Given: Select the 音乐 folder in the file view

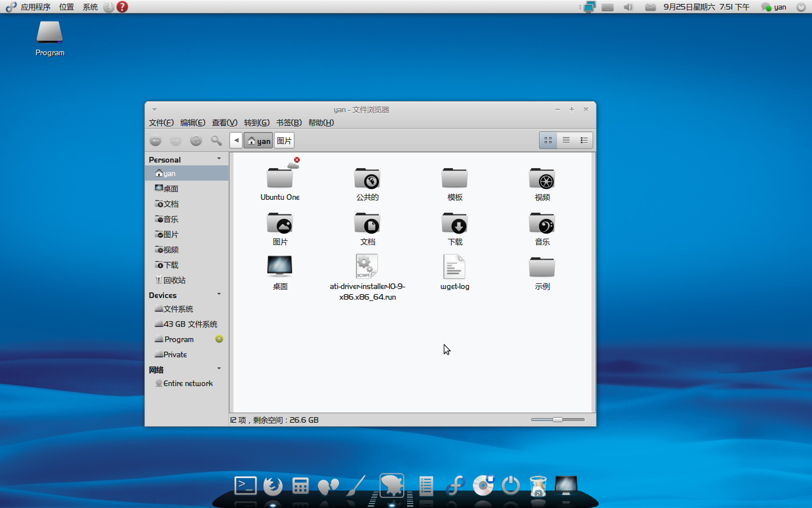Looking at the screenshot, I should 542,229.
